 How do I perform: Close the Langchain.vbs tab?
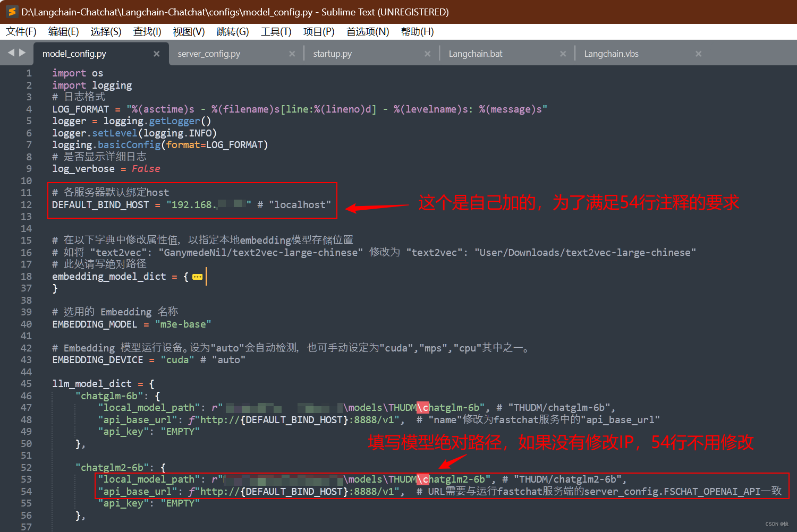(698, 54)
